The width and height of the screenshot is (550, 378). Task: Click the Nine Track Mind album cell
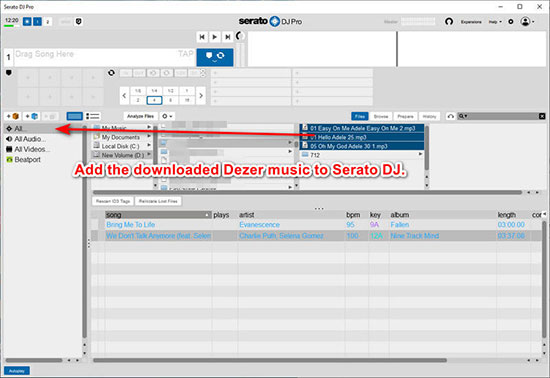(x=415, y=236)
